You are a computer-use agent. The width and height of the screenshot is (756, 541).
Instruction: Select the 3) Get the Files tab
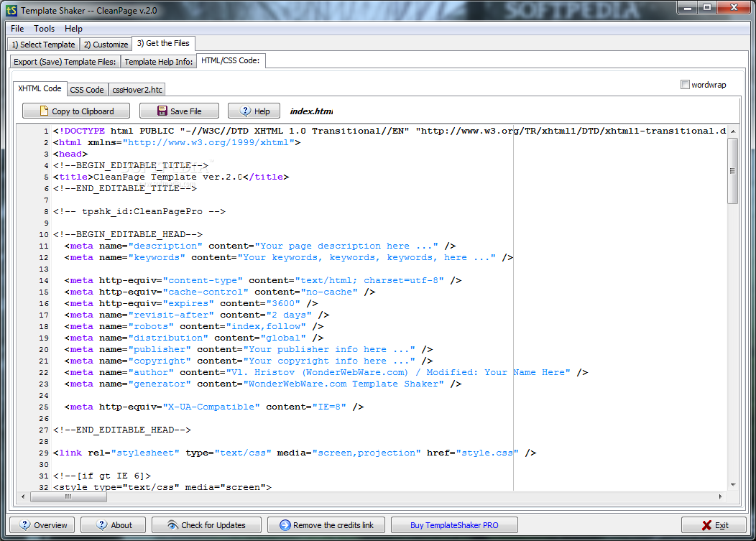[x=163, y=43]
